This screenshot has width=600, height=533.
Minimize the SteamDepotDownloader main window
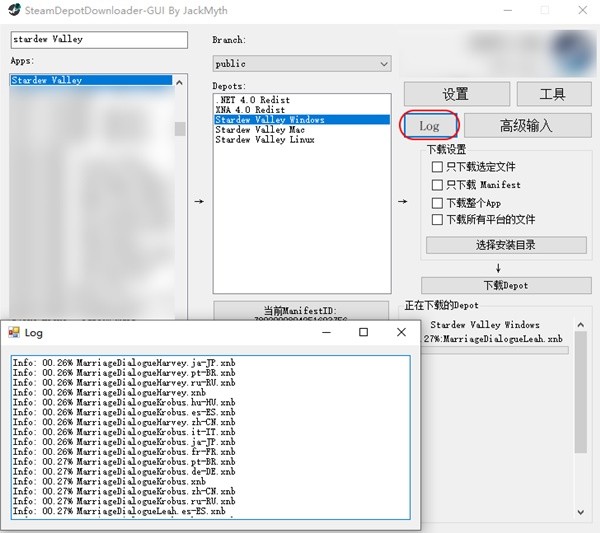coord(508,10)
